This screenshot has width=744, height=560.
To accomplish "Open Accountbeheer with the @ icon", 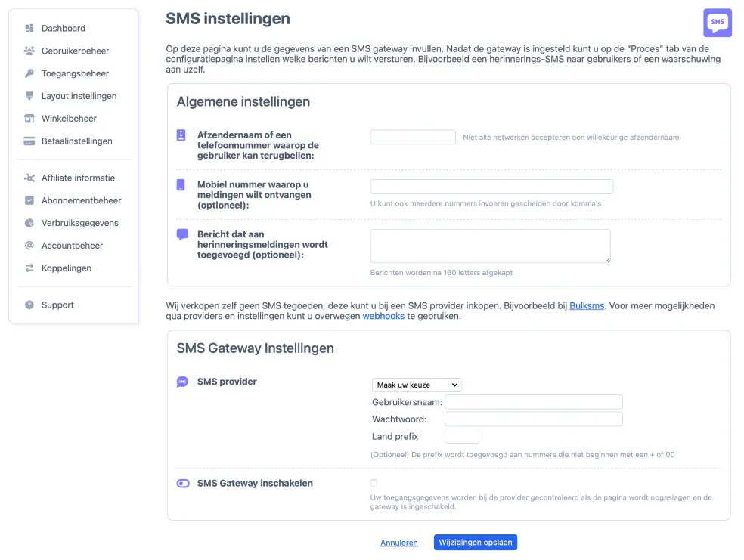I will pos(29,246).
